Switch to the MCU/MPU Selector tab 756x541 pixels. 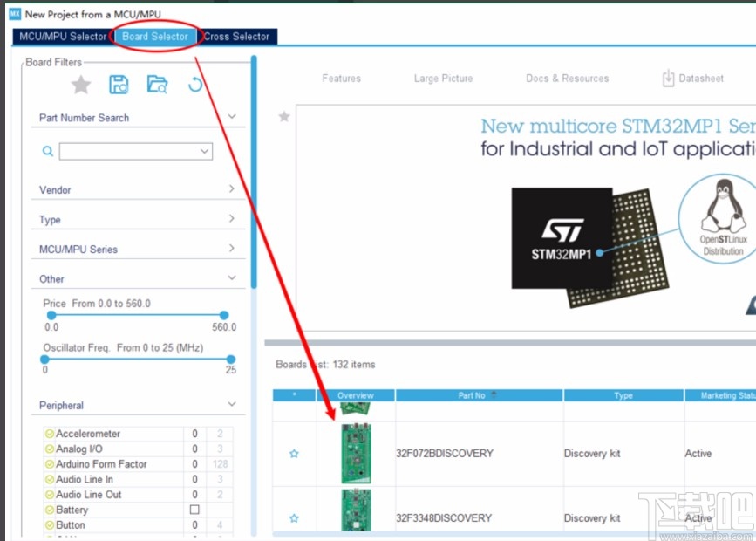[63, 36]
